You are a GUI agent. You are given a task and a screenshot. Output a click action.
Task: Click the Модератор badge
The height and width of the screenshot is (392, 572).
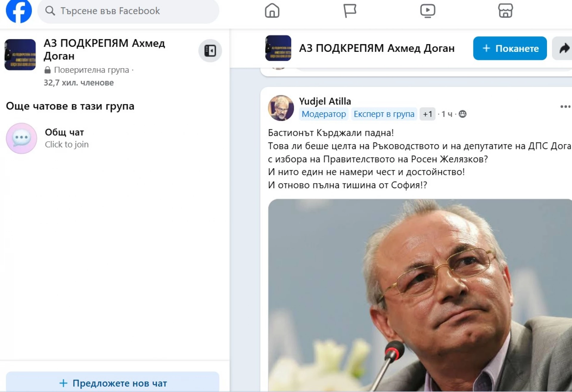tap(324, 114)
